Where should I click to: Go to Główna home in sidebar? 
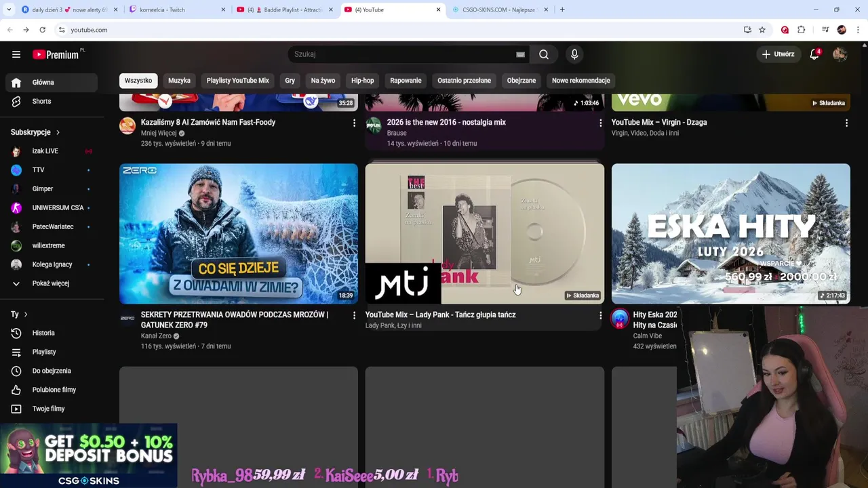[52, 82]
